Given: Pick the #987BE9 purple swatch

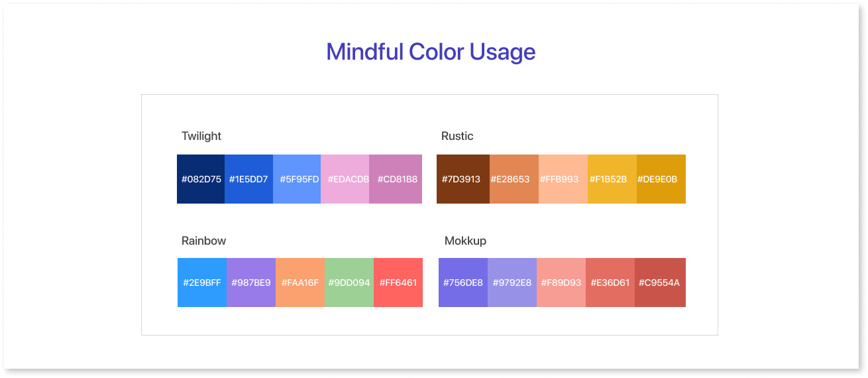Looking at the screenshot, I should [x=251, y=283].
